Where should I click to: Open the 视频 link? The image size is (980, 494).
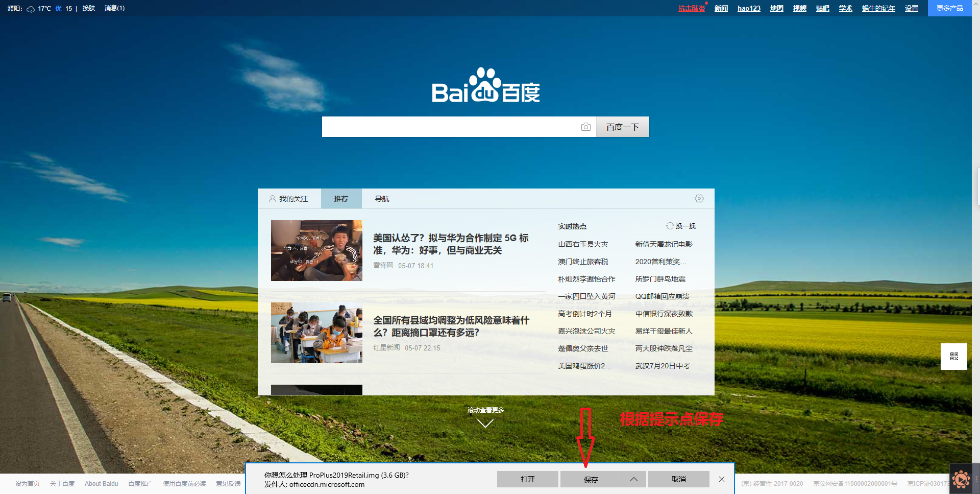tap(800, 8)
